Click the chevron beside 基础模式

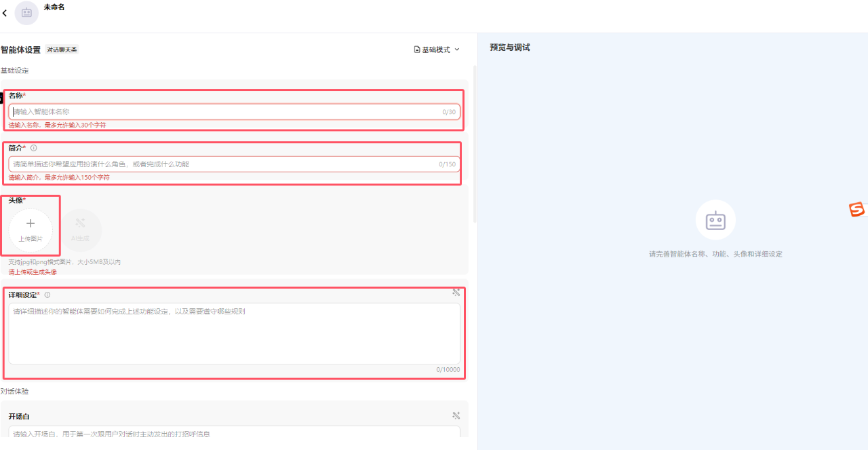pos(456,50)
